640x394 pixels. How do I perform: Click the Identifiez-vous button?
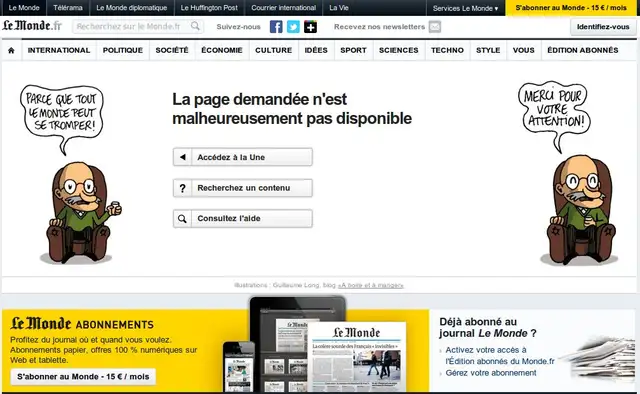point(603,27)
